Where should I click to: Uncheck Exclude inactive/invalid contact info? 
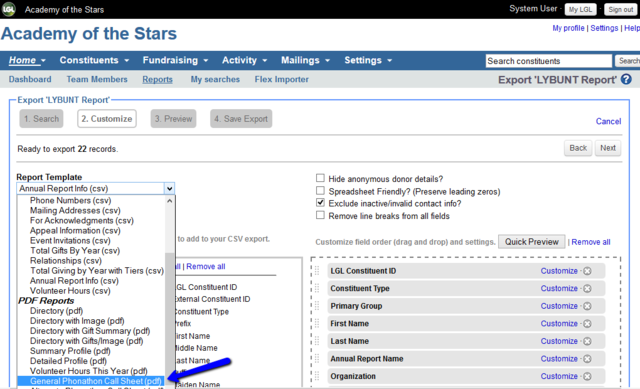320,202
